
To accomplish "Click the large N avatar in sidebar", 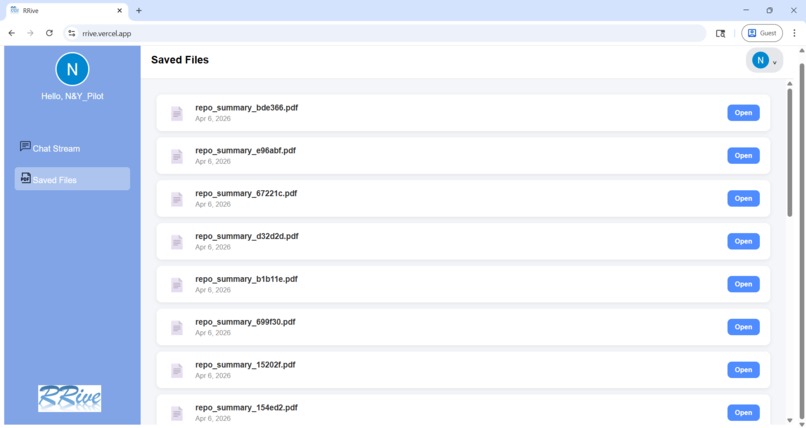I will click(72, 69).
